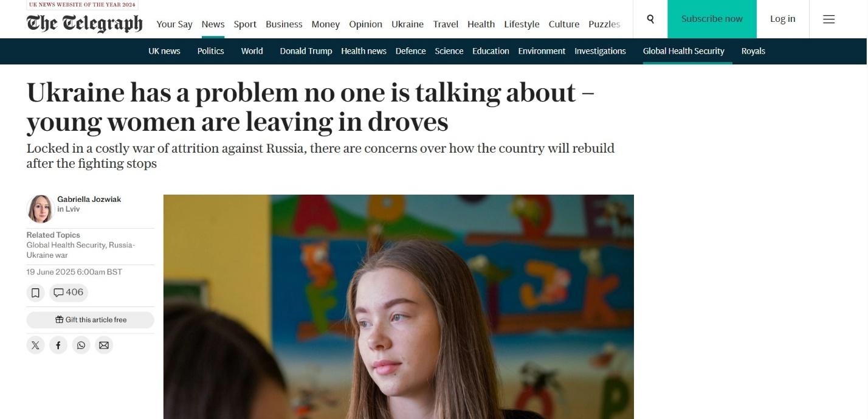Share the article on Facebook
The image size is (868, 419).
pos(58,345)
